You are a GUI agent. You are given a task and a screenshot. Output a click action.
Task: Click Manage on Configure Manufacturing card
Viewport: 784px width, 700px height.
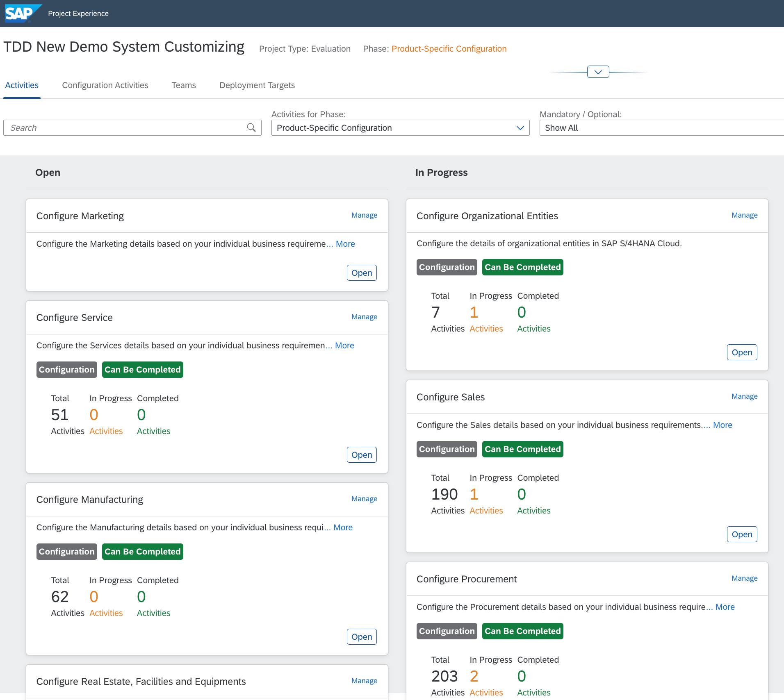click(x=364, y=499)
